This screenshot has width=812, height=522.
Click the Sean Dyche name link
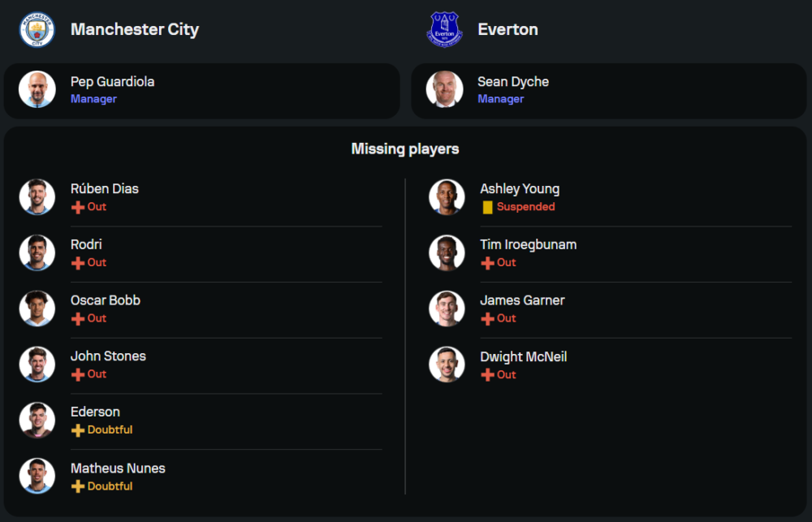[x=513, y=81]
